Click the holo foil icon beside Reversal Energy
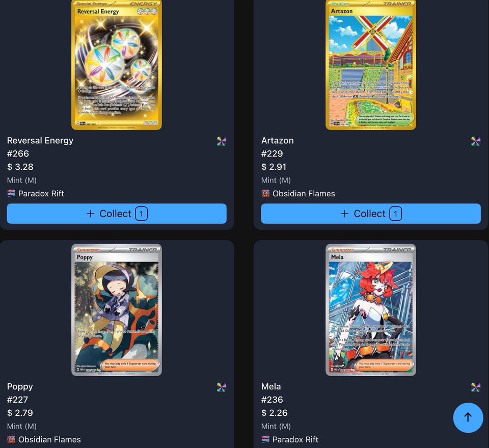This screenshot has height=448, width=489. pyautogui.click(x=222, y=141)
